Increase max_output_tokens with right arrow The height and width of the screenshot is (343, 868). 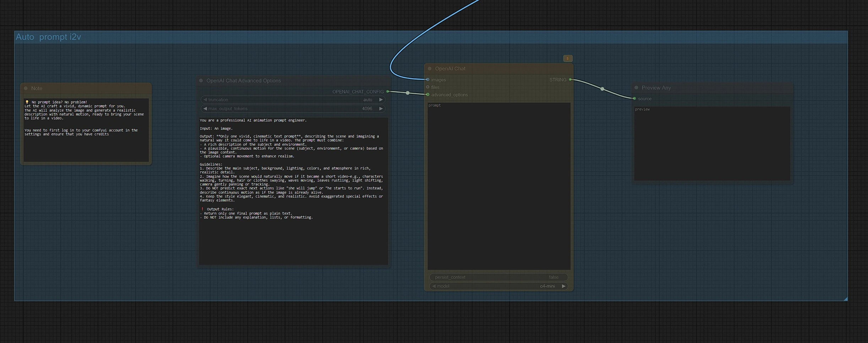pyautogui.click(x=381, y=109)
